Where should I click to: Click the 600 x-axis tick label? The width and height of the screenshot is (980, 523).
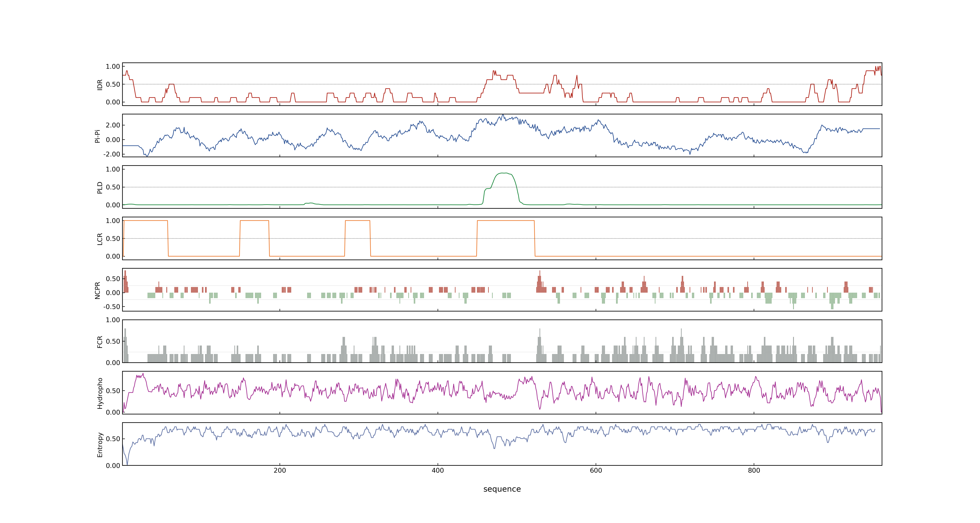[596, 470]
